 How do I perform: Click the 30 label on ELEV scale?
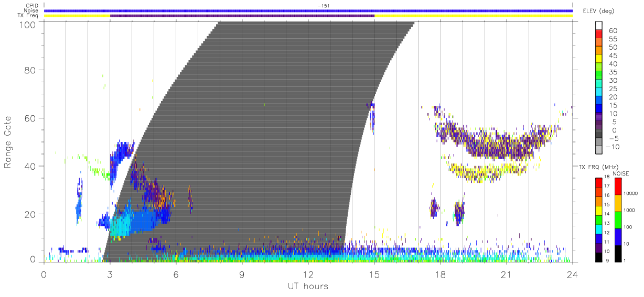[613, 80]
